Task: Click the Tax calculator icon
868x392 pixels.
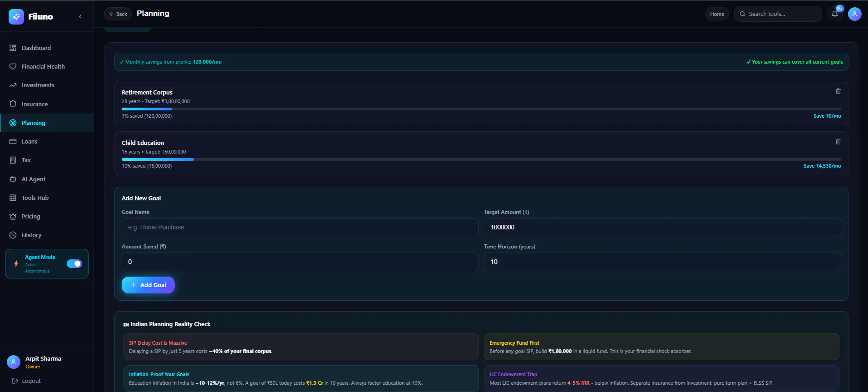Action: click(x=13, y=160)
